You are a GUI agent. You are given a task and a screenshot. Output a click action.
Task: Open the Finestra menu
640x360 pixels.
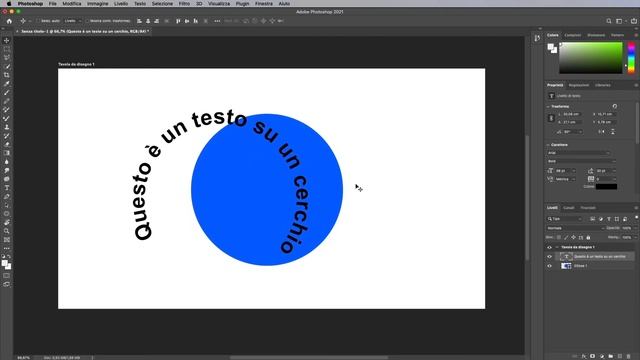pyautogui.click(x=264, y=4)
